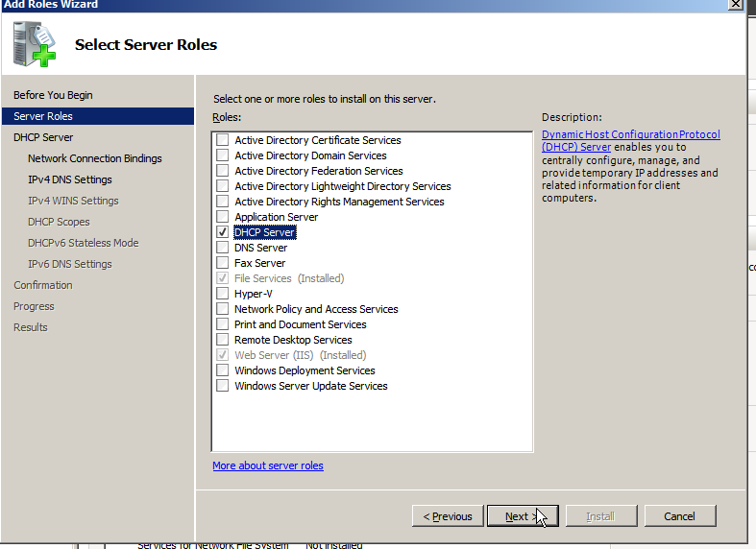Select Windows Deployment Services label

305,370
